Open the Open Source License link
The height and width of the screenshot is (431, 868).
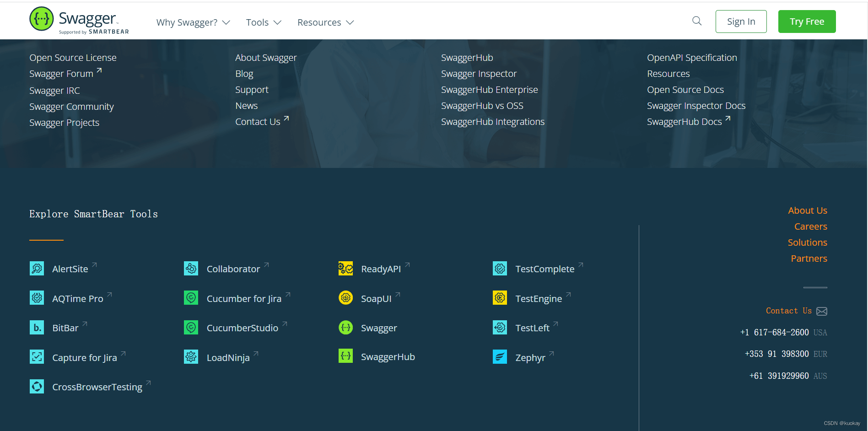click(73, 58)
